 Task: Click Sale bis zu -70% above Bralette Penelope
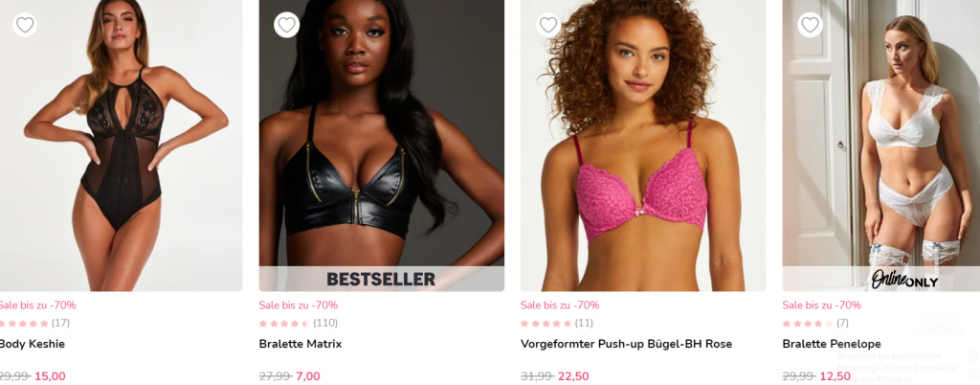pyautogui.click(x=821, y=305)
